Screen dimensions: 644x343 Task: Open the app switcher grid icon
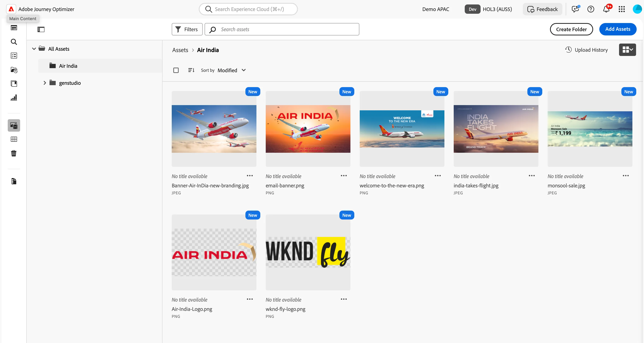622,9
